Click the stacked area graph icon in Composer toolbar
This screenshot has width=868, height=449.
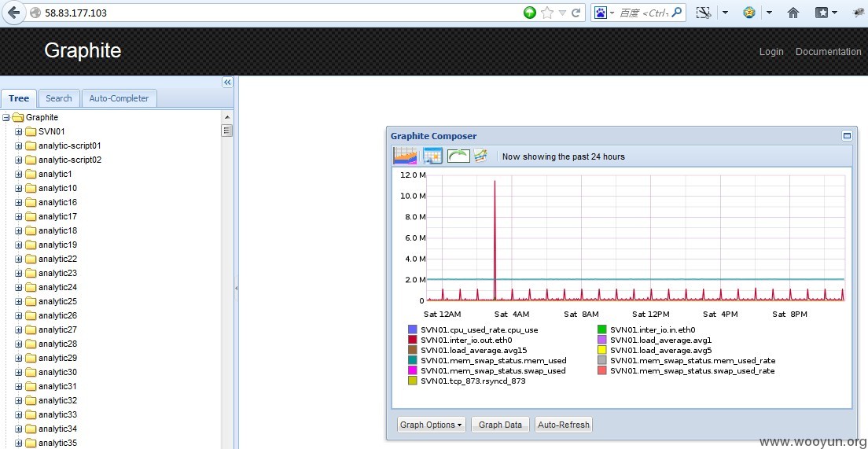(x=405, y=156)
